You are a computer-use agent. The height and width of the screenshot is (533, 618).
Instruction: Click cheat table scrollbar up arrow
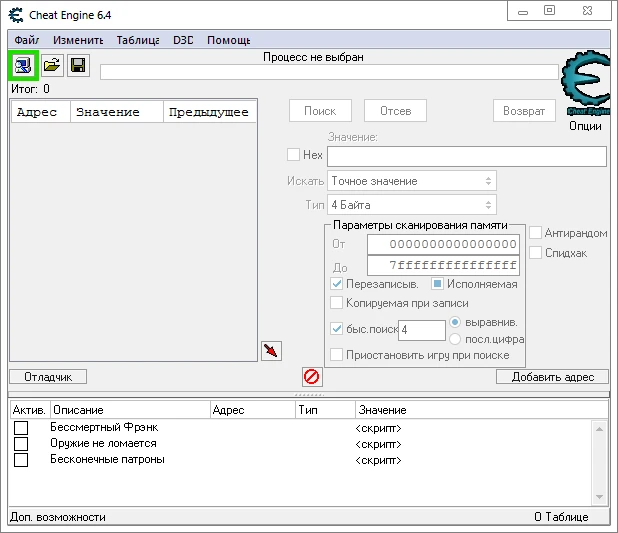(599, 429)
